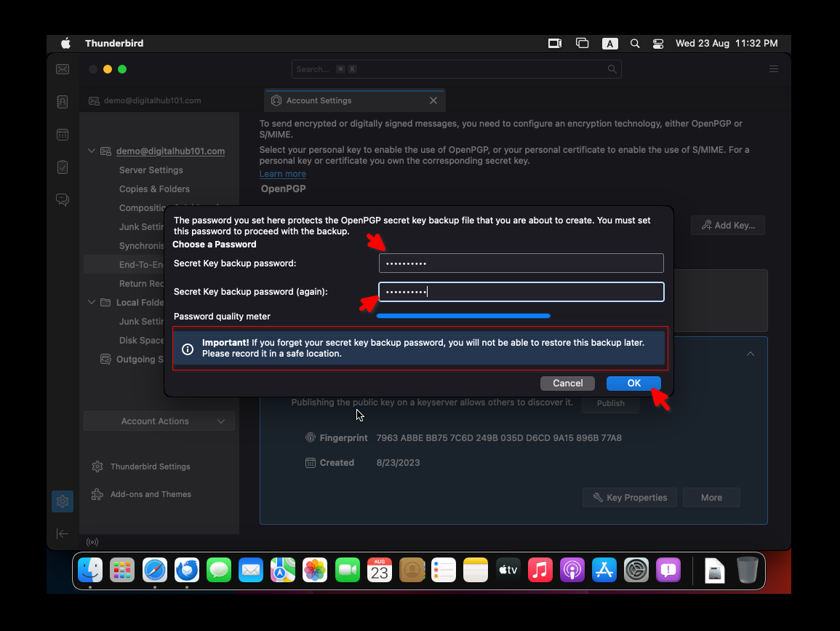
Task: Select Server Settings in account tree
Action: pyautogui.click(x=151, y=170)
